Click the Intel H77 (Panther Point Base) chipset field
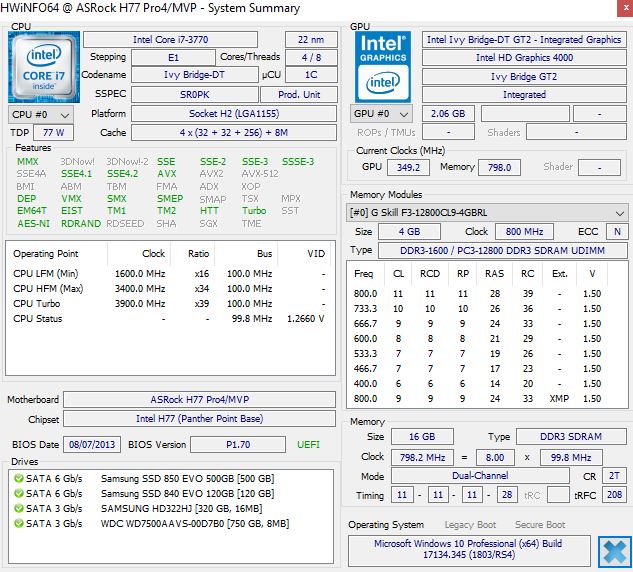This screenshot has height=572, width=633. (x=199, y=419)
